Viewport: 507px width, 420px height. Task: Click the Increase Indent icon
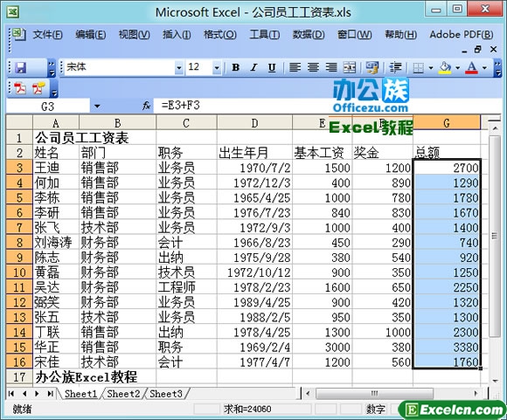coord(395,67)
